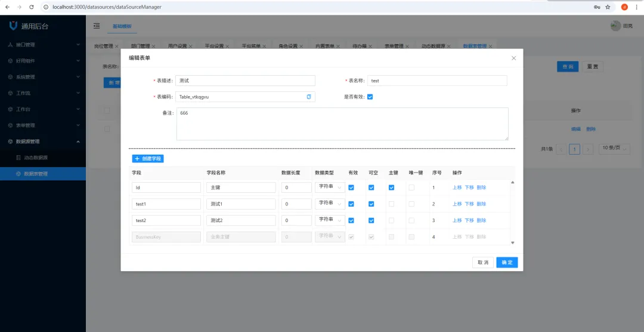
Task: Click the 通用后台 logo icon
Action: click(13, 26)
